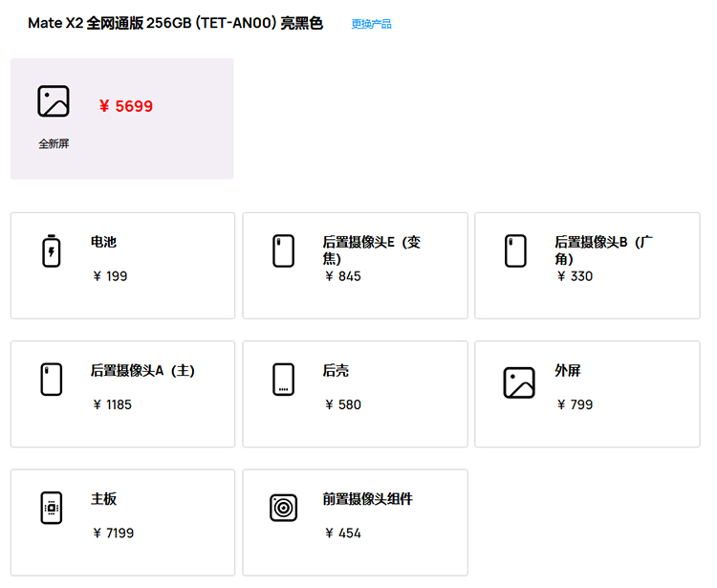The width and height of the screenshot is (717, 588).
Task: Click the ¥ 845 price
Action: [x=342, y=276]
